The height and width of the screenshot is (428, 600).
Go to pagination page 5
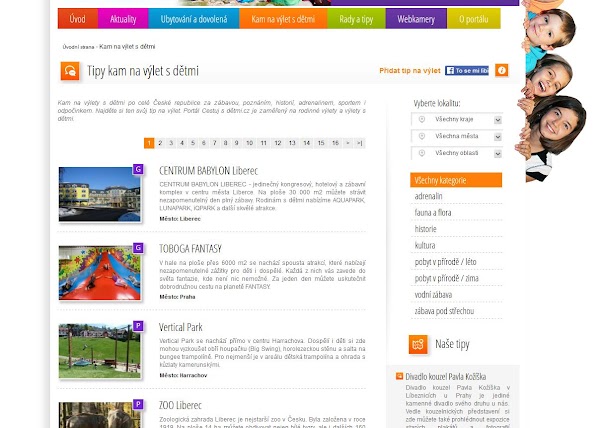point(193,143)
